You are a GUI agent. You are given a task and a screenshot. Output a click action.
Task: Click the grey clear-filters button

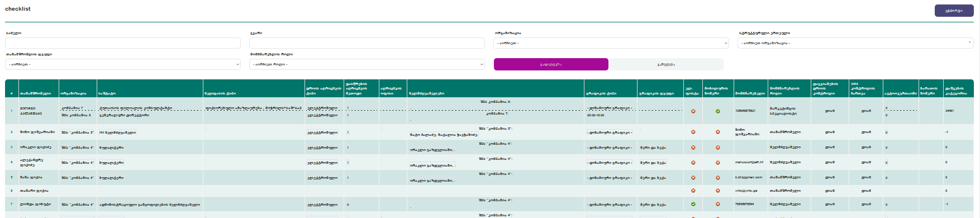(666, 64)
